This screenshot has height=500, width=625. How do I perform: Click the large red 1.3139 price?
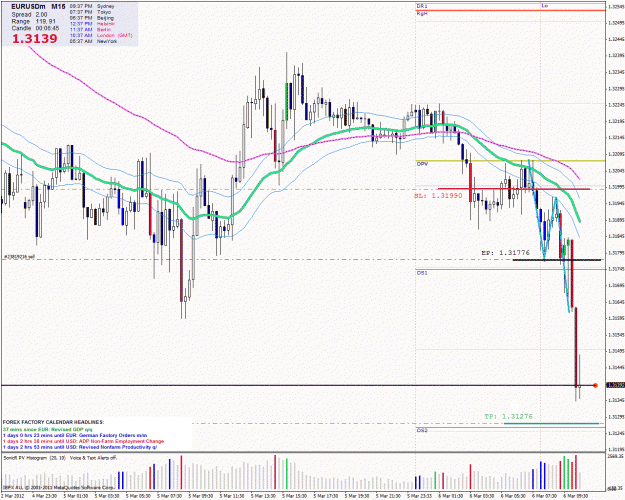point(35,39)
